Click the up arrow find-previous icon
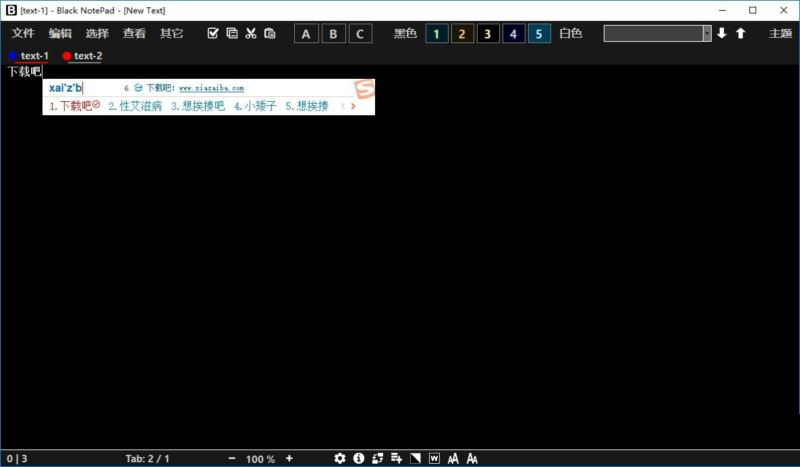 740,34
